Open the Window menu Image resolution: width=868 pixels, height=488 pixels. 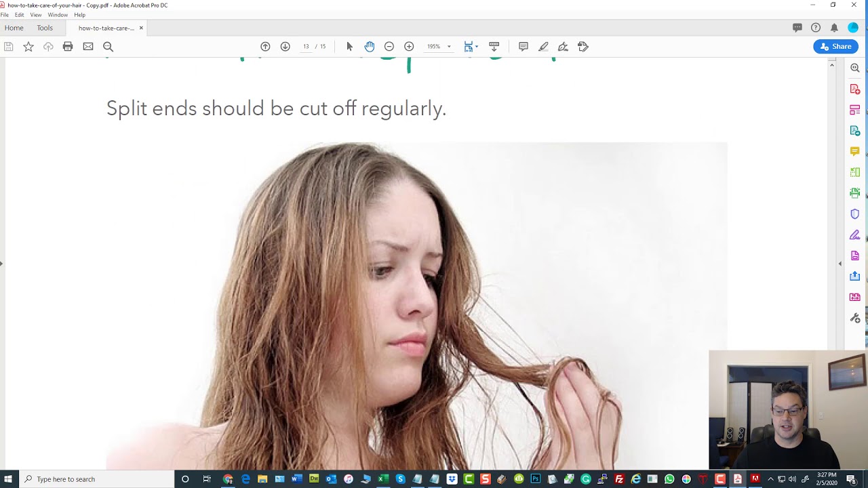[x=58, y=15]
